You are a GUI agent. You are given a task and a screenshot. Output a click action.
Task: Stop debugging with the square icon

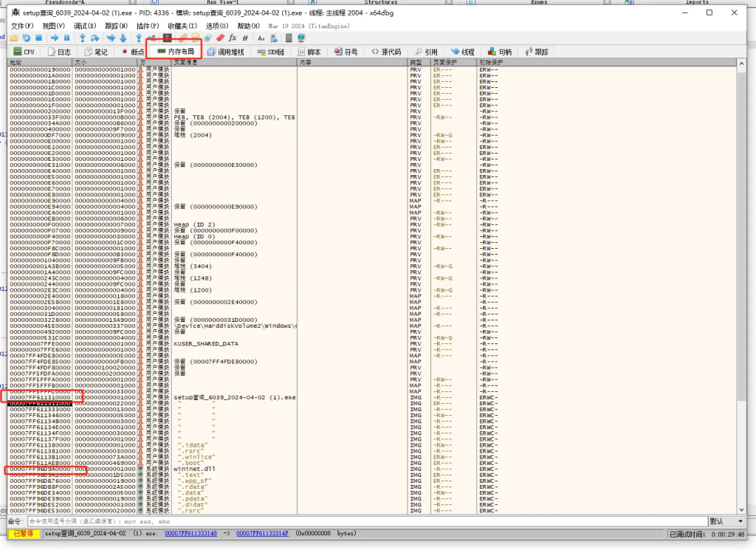(x=38, y=38)
